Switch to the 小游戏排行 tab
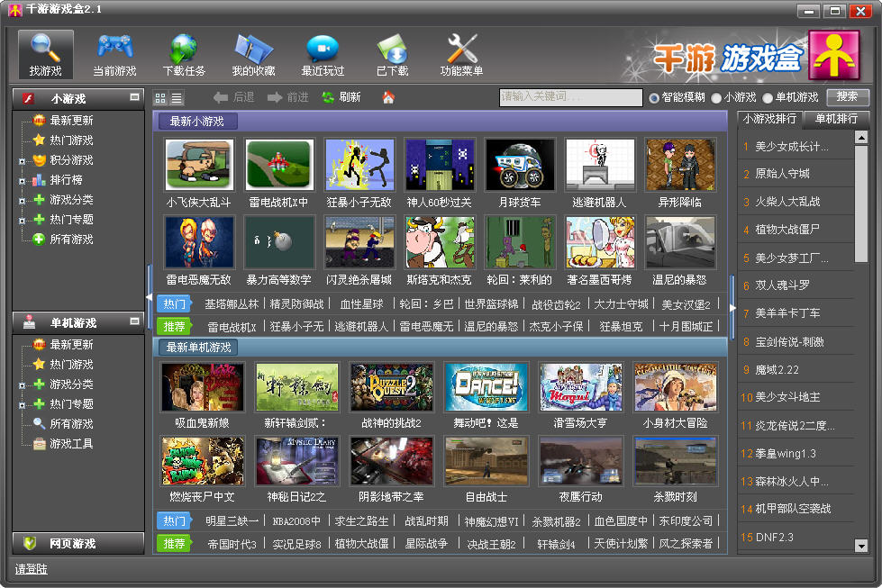This screenshot has height=588, width=882. (x=768, y=118)
